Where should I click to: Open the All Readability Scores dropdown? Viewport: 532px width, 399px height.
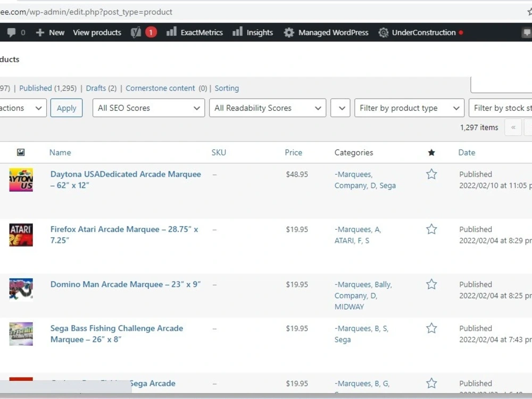click(x=268, y=108)
